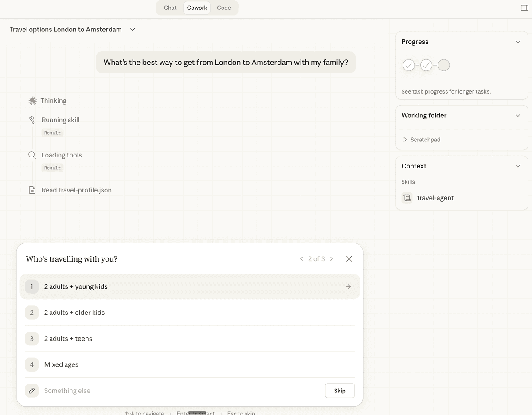Screen dimensions: 532x415
Task: Focus the 'Something else' input field
Action: (181, 391)
